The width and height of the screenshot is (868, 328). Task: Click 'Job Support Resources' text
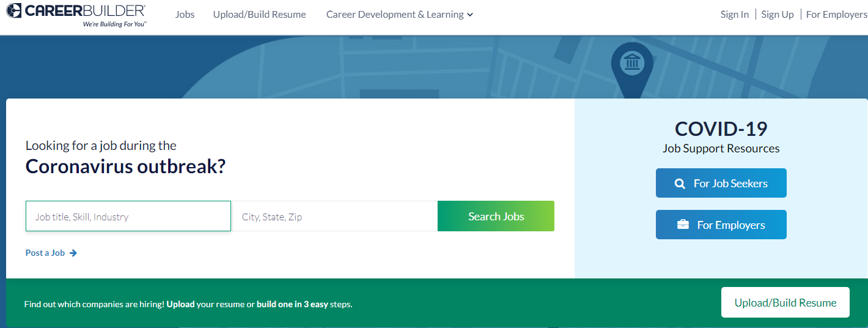(721, 148)
